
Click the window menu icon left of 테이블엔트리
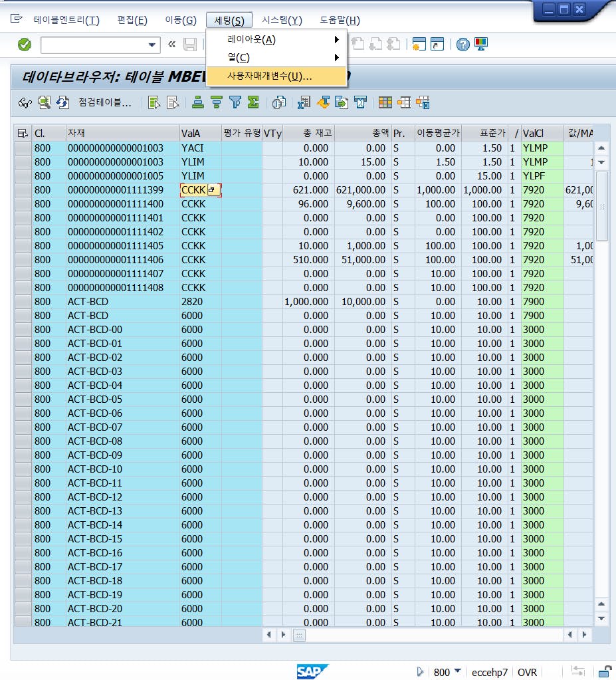click(x=16, y=19)
